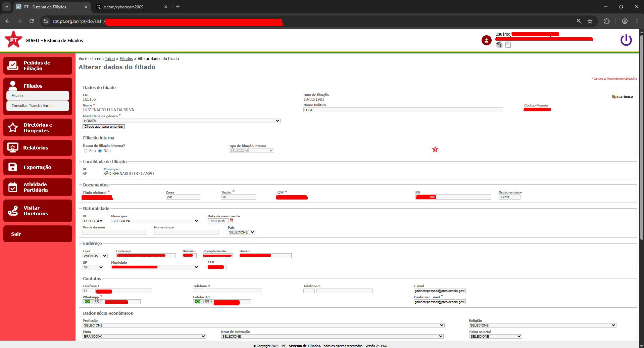The width and height of the screenshot is (644, 348).
Task: Open browser extensions puzzle icon
Action: [x=607, y=21]
